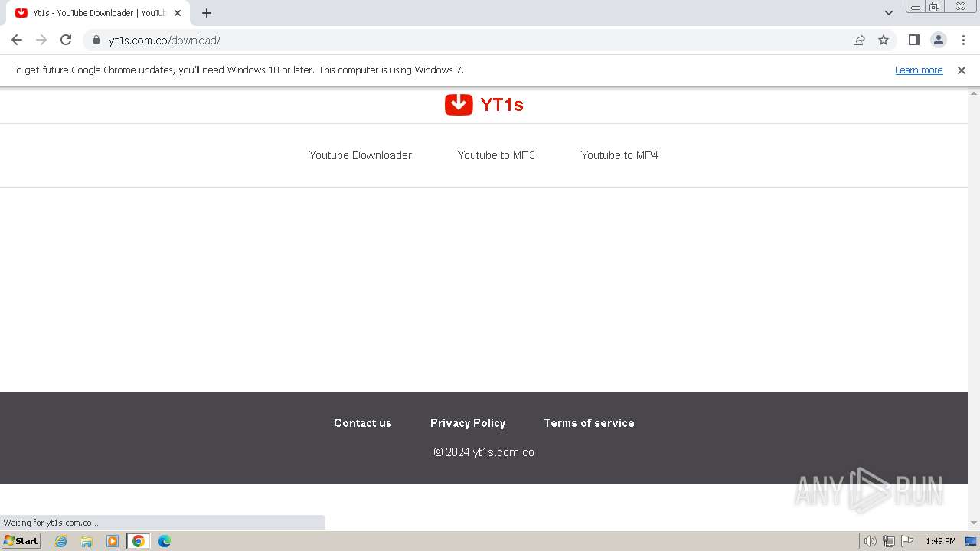
Task: Open the Chrome three-dot menu
Action: pyautogui.click(x=963, y=40)
